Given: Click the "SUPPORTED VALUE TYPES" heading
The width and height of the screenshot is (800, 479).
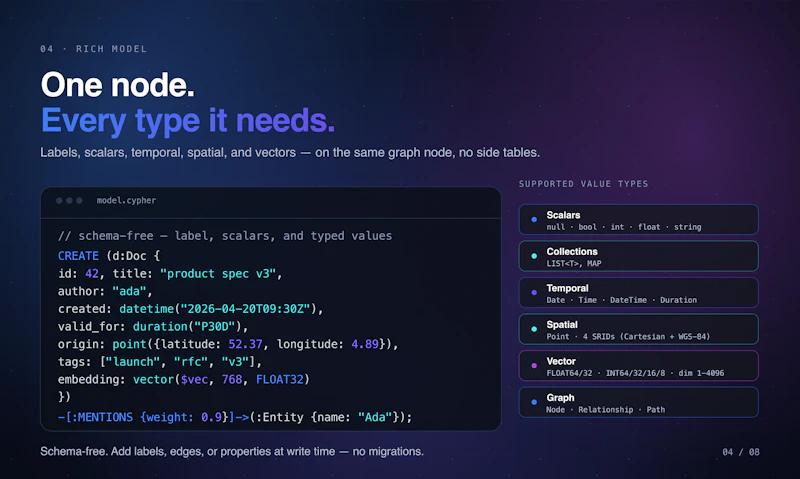Looking at the screenshot, I should pos(583,184).
